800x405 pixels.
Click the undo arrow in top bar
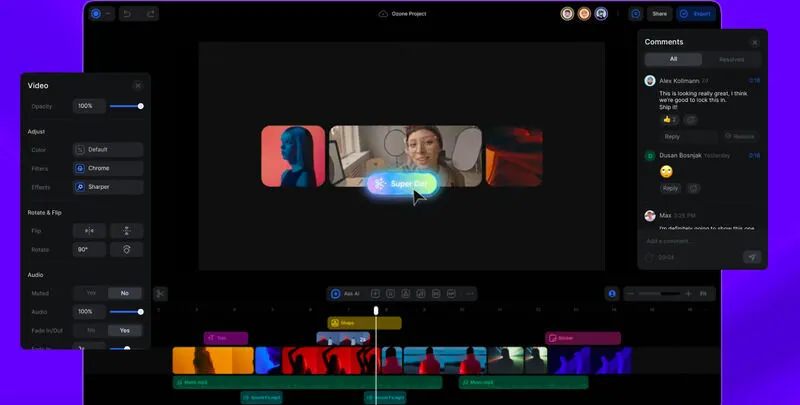point(128,14)
